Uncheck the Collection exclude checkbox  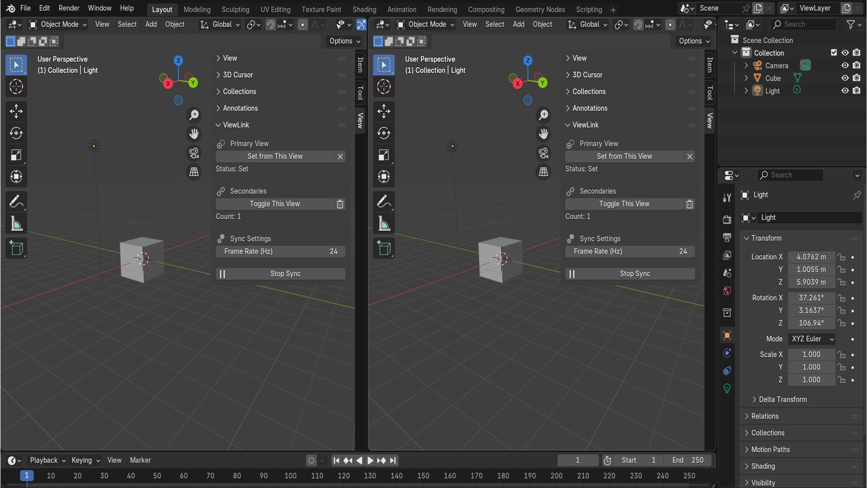[834, 53]
